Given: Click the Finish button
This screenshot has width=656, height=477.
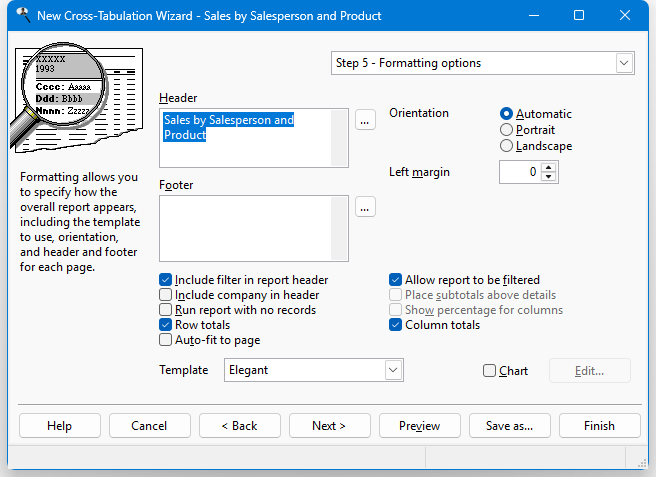Looking at the screenshot, I should [599, 426].
